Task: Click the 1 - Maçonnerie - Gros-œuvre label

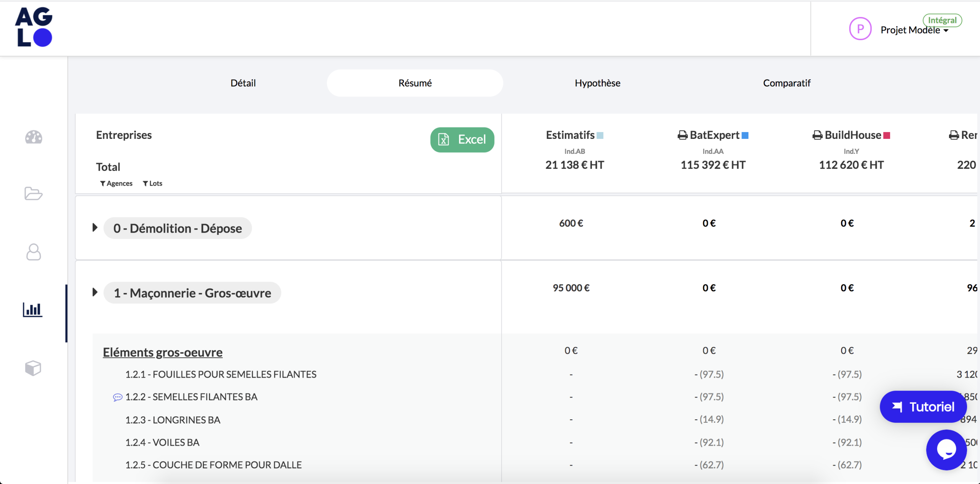Action: (192, 293)
